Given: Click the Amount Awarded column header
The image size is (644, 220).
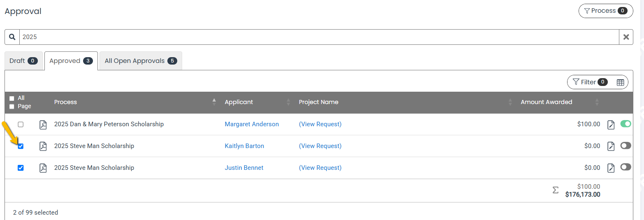Looking at the screenshot, I should coord(546,102).
